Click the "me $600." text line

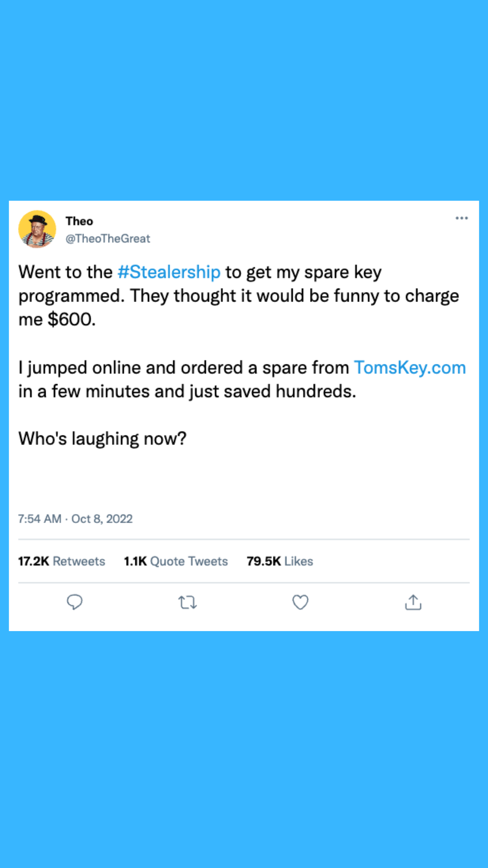click(x=57, y=320)
